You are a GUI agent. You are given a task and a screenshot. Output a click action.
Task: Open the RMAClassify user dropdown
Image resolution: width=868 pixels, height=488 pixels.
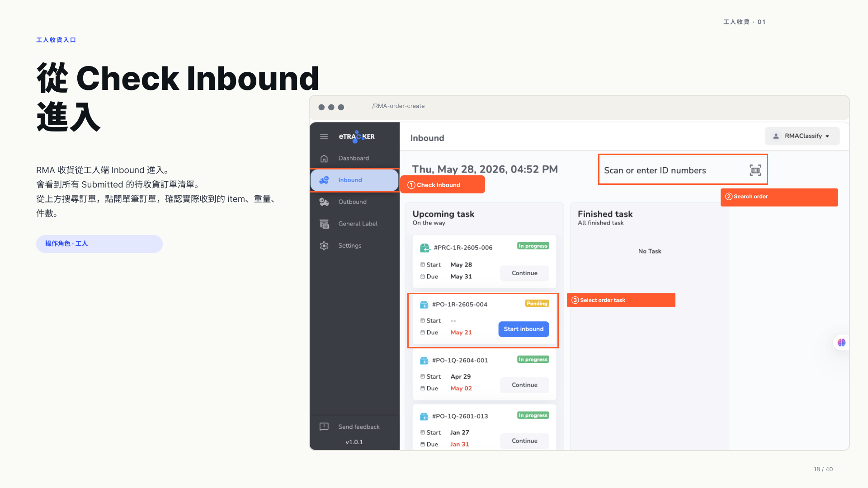[x=802, y=136]
